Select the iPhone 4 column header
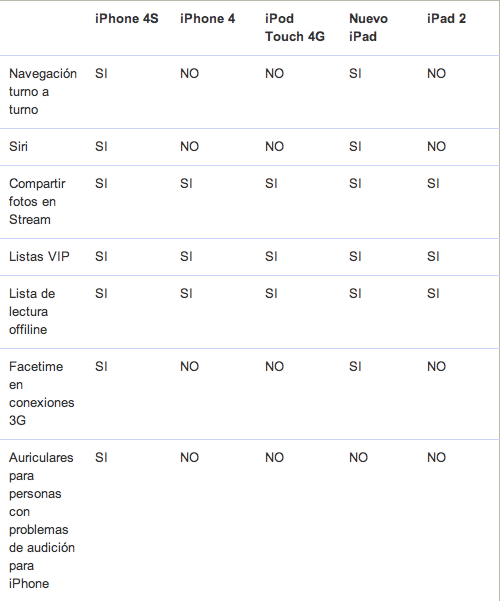The width and height of the screenshot is (501, 601). tap(207, 19)
